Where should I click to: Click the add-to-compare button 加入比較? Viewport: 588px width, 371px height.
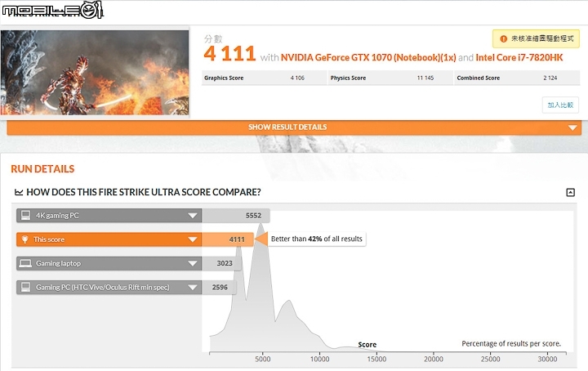[560, 105]
